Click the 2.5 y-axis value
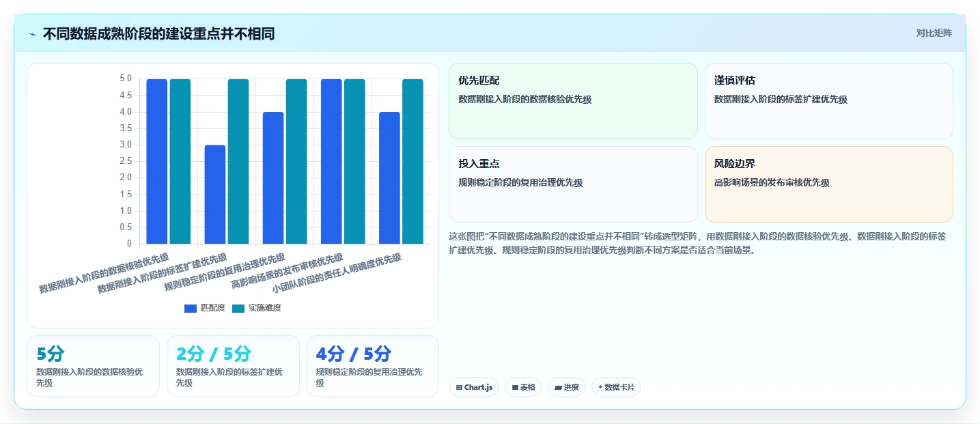The image size is (980, 424). point(125,161)
